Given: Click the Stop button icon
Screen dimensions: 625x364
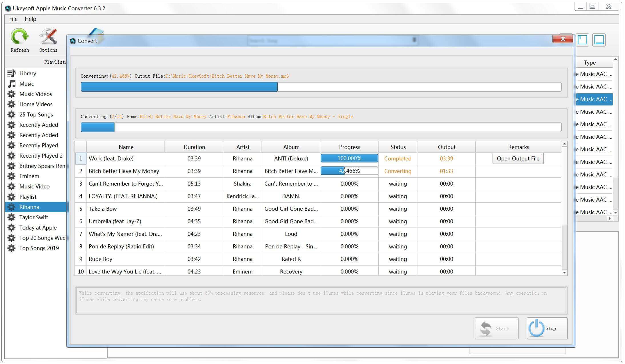Looking at the screenshot, I should click(x=536, y=329).
